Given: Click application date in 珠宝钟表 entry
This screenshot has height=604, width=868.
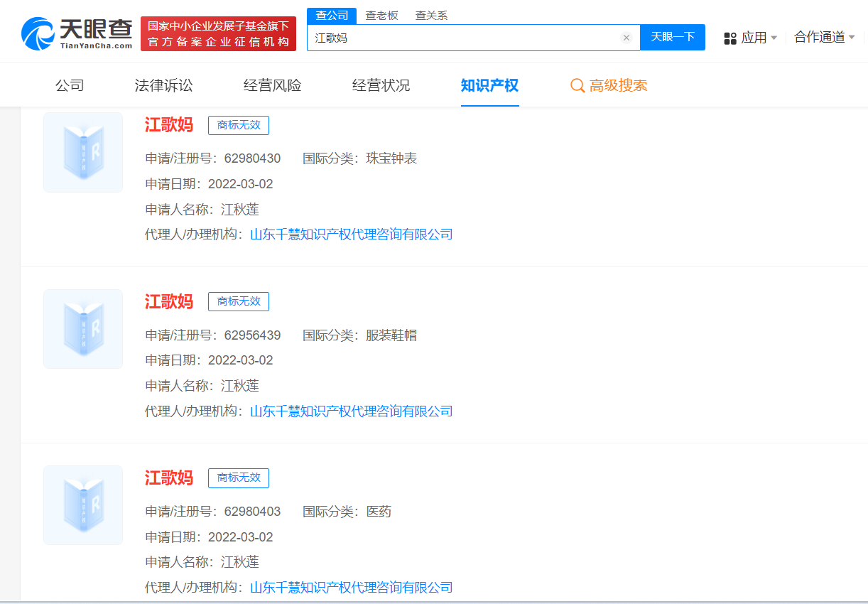Looking at the screenshot, I should pyautogui.click(x=240, y=184).
